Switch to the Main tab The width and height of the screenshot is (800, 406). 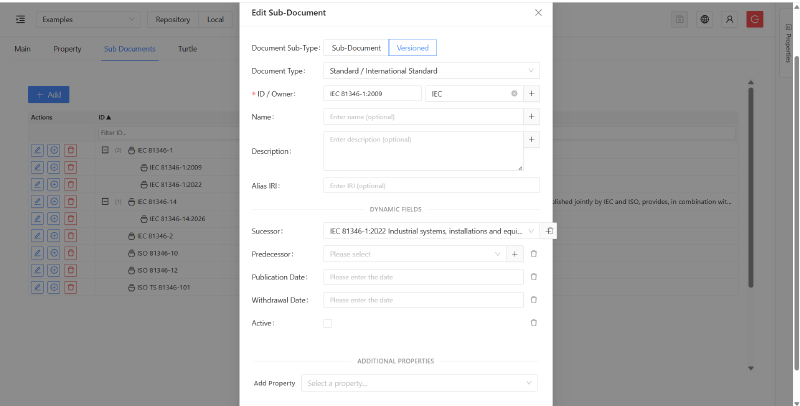click(x=22, y=49)
